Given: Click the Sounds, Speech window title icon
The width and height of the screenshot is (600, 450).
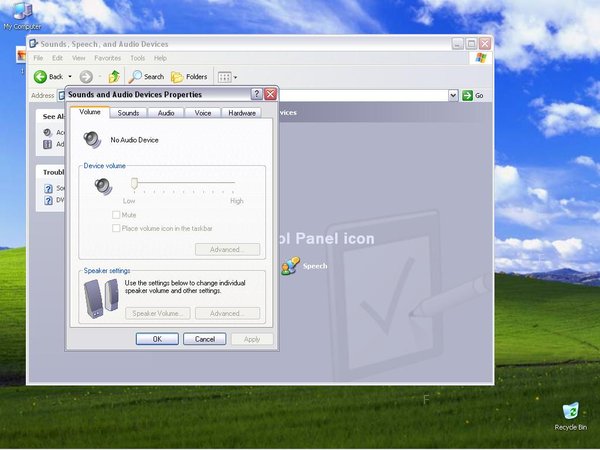Looking at the screenshot, I should (34, 44).
